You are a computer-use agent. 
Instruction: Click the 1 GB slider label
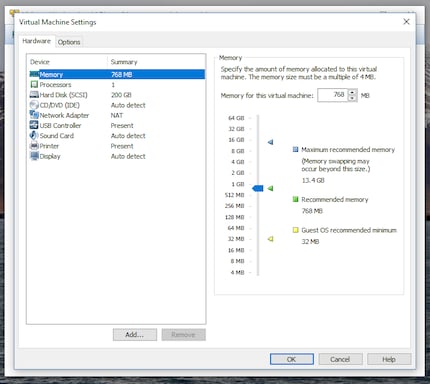coord(238,184)
